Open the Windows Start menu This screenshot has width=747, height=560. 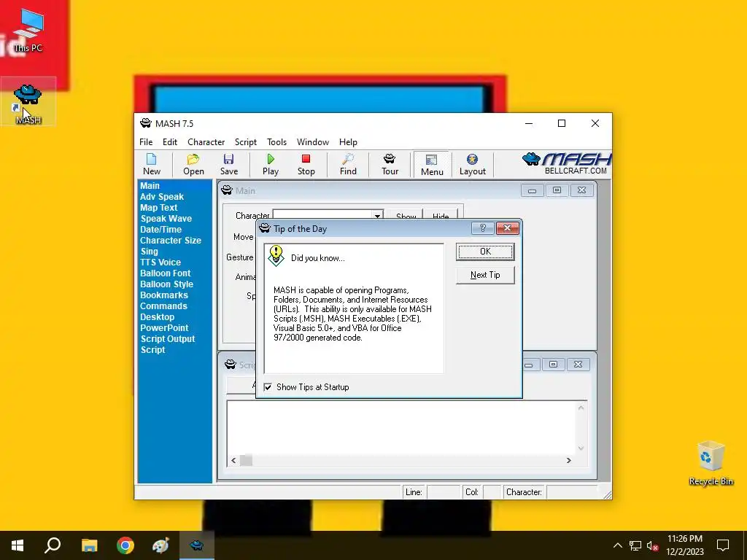tap(18, 545)
